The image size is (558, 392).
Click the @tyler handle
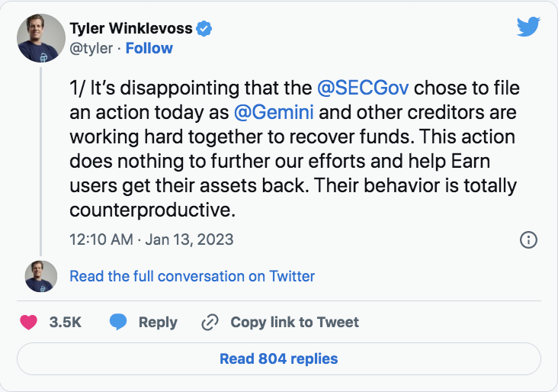[x=91, y=48]
